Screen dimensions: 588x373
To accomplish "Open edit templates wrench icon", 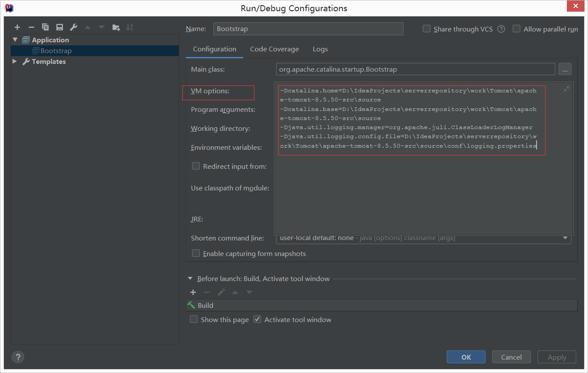I will (73, 27).
